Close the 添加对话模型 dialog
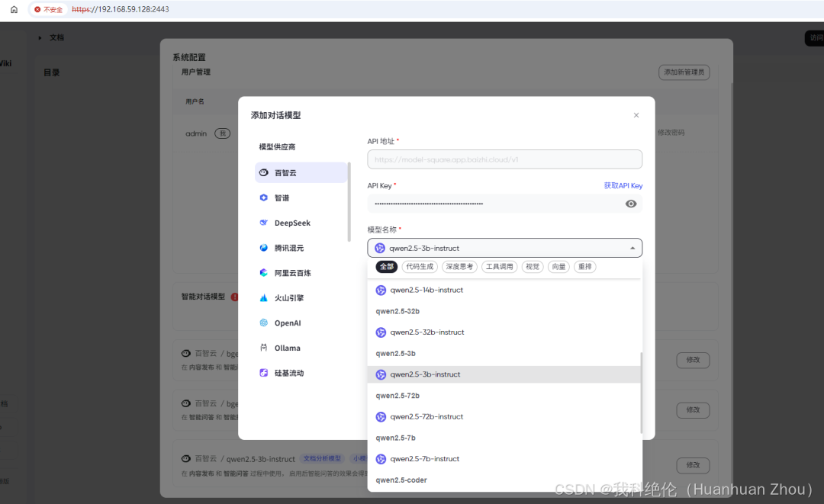Image resolution: width=824 pixels, height=504 pixels. (636, 115)
